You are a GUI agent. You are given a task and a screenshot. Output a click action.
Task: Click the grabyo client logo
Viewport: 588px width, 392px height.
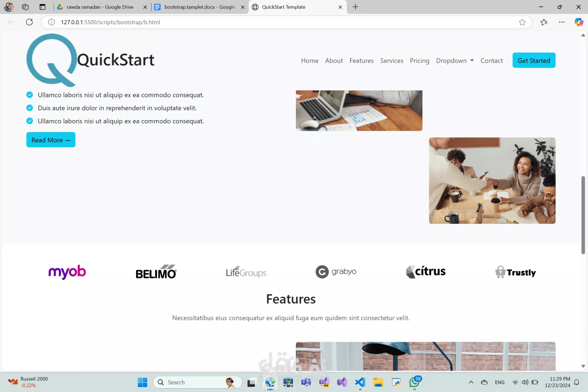coord(336,272)
